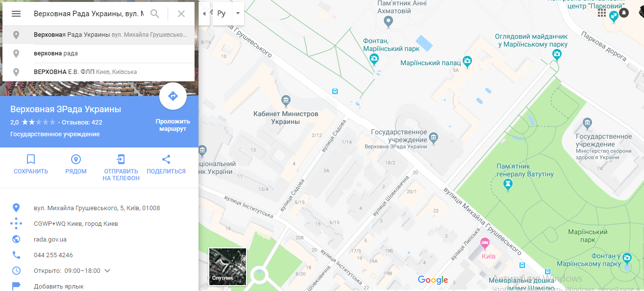Image resolution: width=644 pixels, height=291 pixels.
Task: Save place with the bookmark icon
Action: coord(31,159)
